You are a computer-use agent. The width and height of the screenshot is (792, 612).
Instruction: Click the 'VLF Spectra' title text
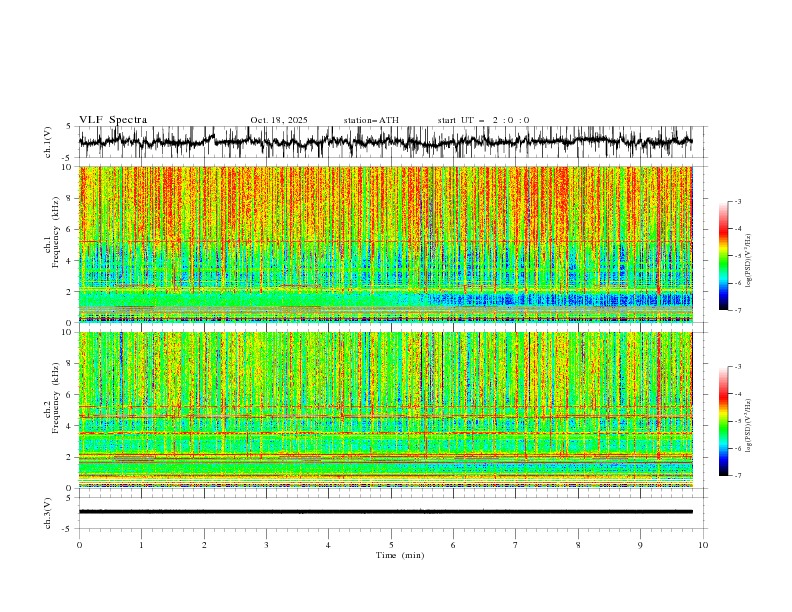[x=113, y=120]
